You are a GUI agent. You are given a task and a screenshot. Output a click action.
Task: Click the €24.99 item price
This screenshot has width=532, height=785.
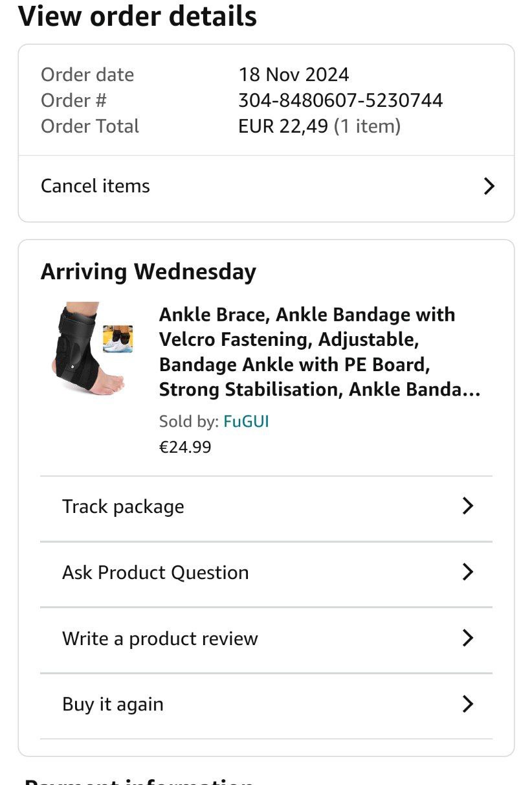pyautogui.click(x=185, y=448)
